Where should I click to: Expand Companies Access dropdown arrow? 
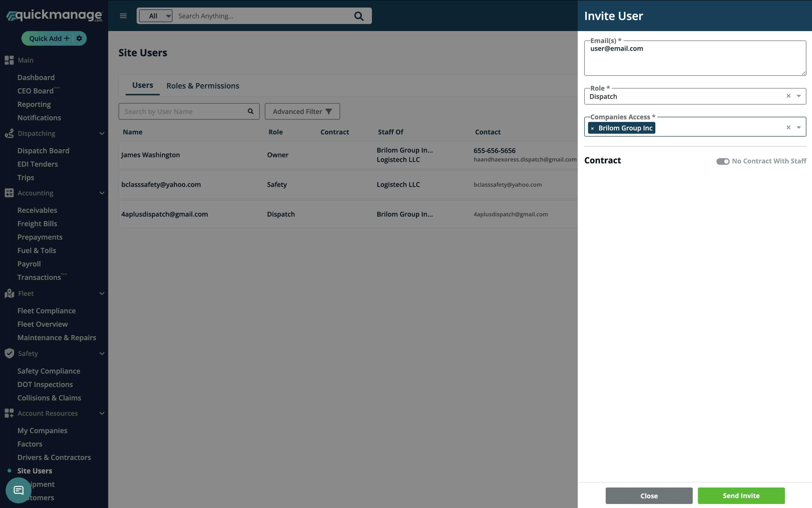coord(799,127)
